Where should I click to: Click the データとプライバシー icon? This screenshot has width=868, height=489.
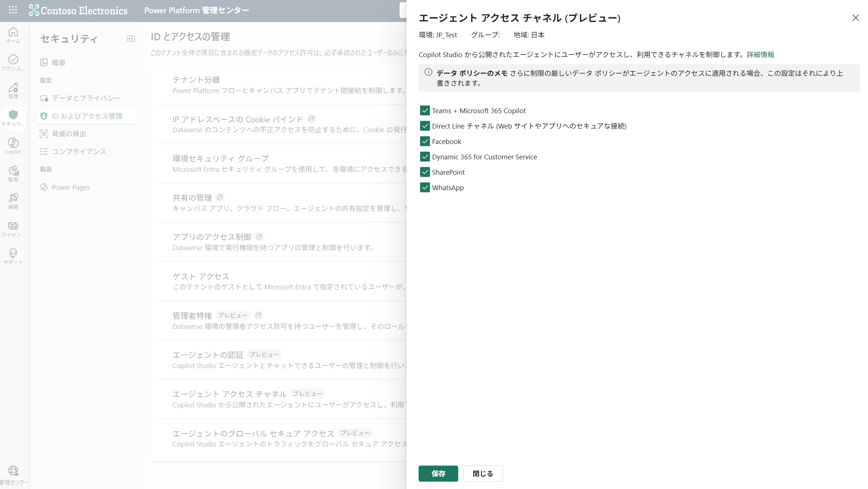[44, 98]
